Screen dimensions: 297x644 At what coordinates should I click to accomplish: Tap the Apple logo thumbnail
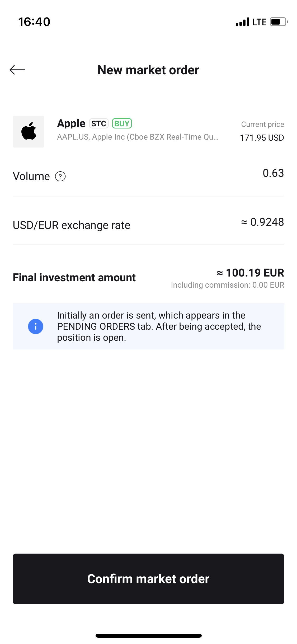pos(29,132)
